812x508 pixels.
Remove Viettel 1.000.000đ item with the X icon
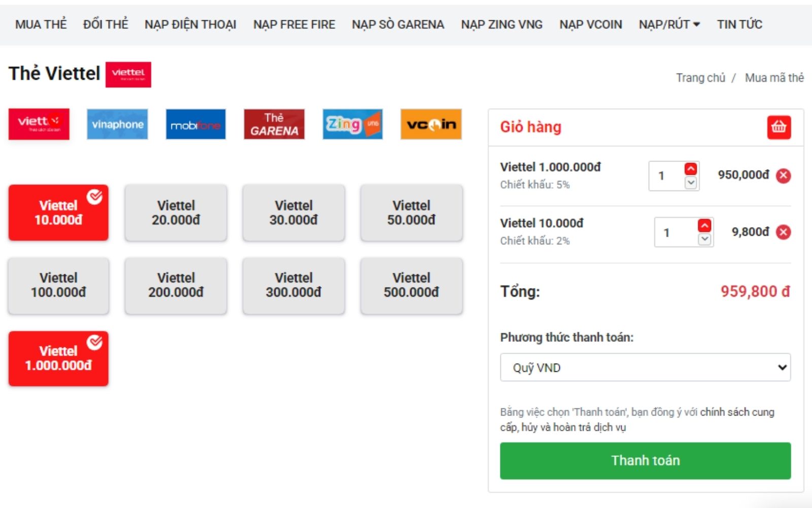pos(784,176)
